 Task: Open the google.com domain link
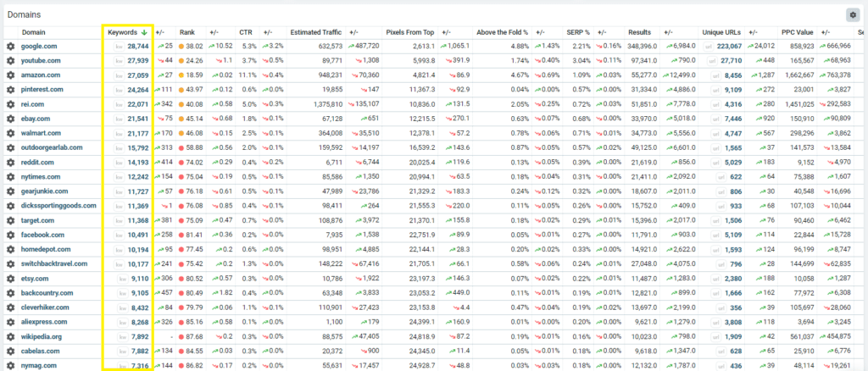point(39,47)
